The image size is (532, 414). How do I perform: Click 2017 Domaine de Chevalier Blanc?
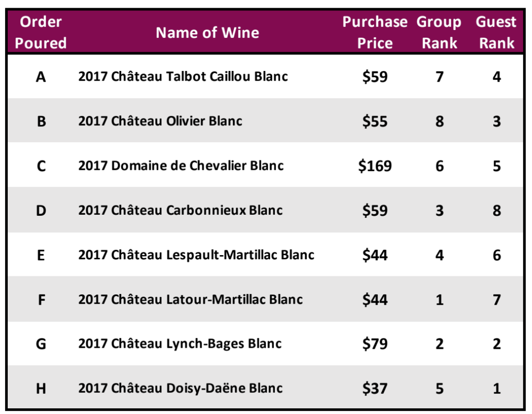coord(181,166)
